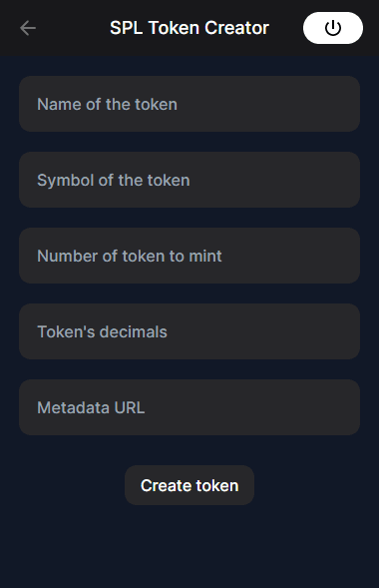This screenshot has height=588, width=379.
Task: Disconnect wallet via the white power button
Action: coord(333,28)
